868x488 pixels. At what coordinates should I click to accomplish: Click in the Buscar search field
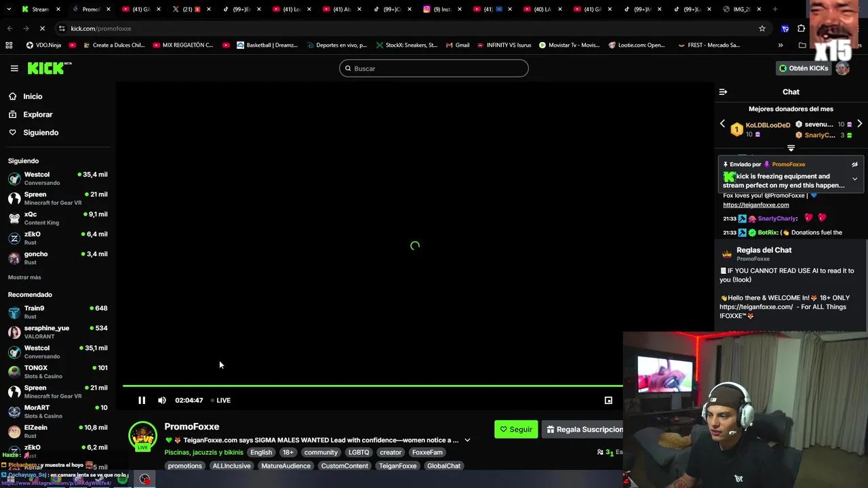[x=434, y=68]
